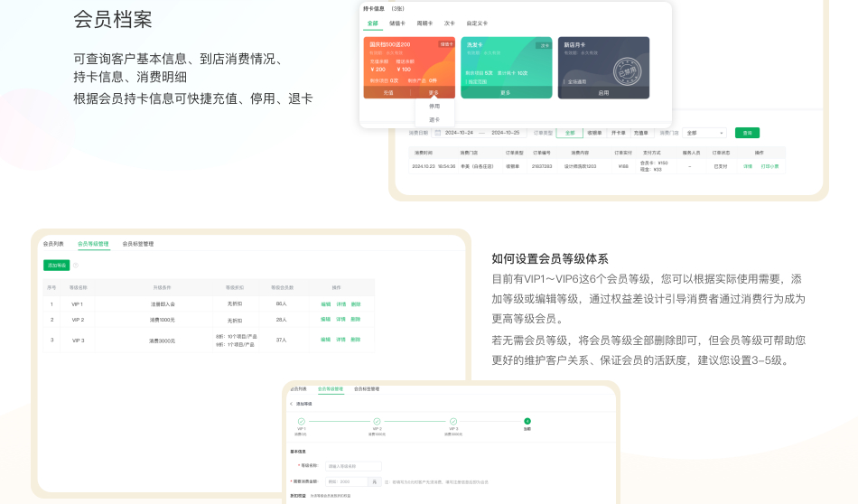Expand 更多 menu on the orange 国庆档 card
The height and width of the screenshot is (504, 858).
pyautogui.click(x=434, y=92)
